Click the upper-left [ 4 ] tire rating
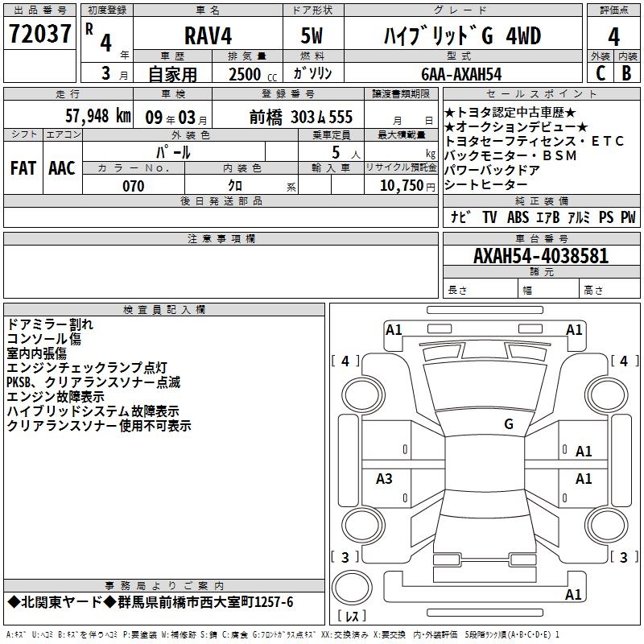Screen dimensions: 644x644 (x=345, y=361)
